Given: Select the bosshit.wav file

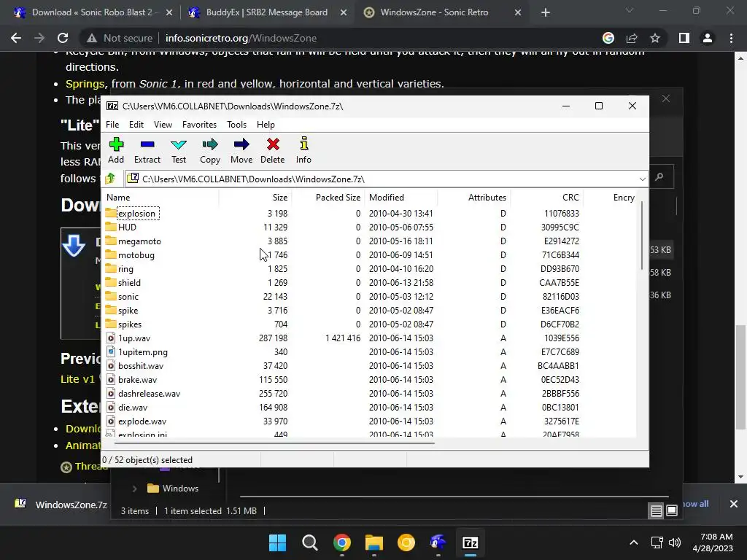Looking at the screenshot, I should [x=141, y=366].
